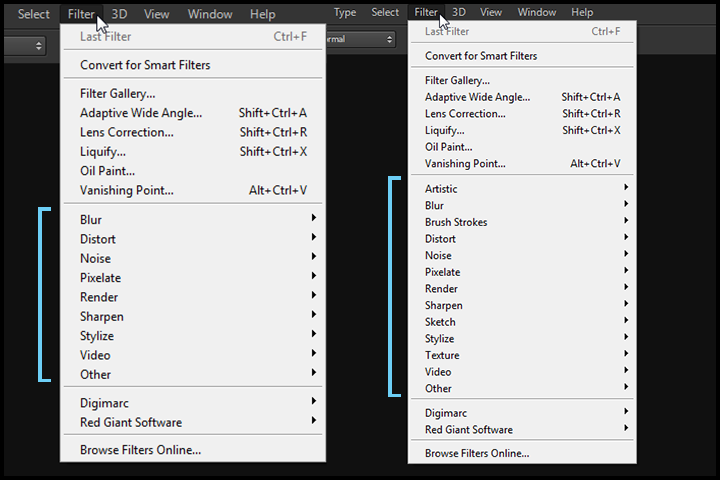Expand the Artistic submenu arrow
The width and height of the screenshot is (720, 480).
tap(626, 187)
